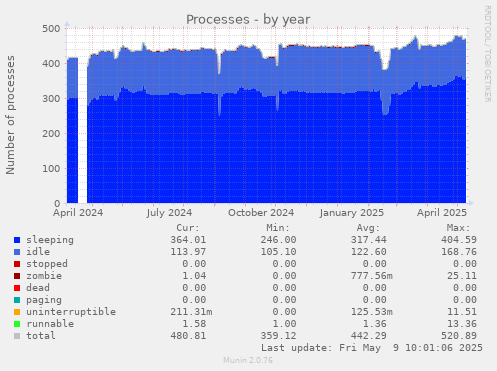Click the 'zombie' legend label
497x371 pixels.
click(44, 276)
